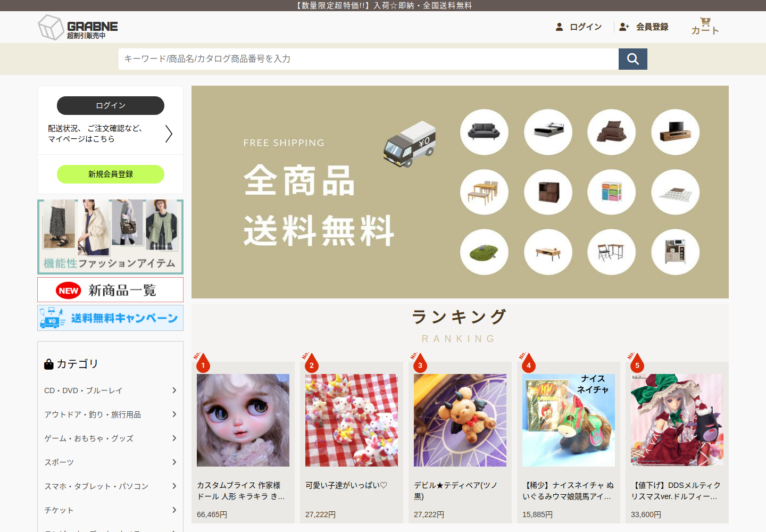Click the magnifier search button
This screenshot has height=532, width=766.
[x=633, y=59]
